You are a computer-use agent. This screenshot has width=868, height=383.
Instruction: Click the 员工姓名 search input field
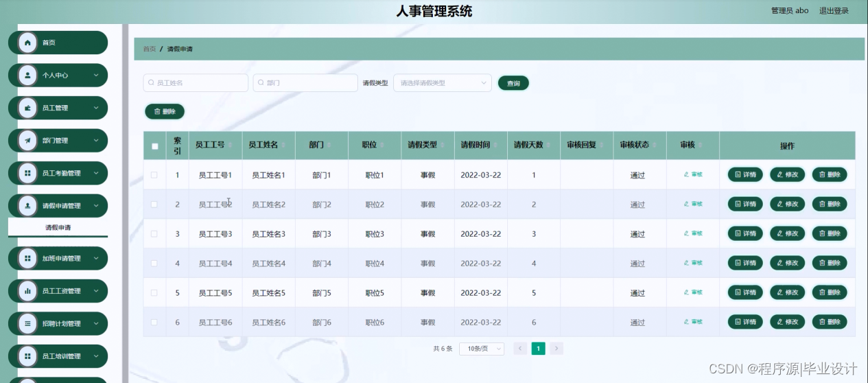[196, 83]
